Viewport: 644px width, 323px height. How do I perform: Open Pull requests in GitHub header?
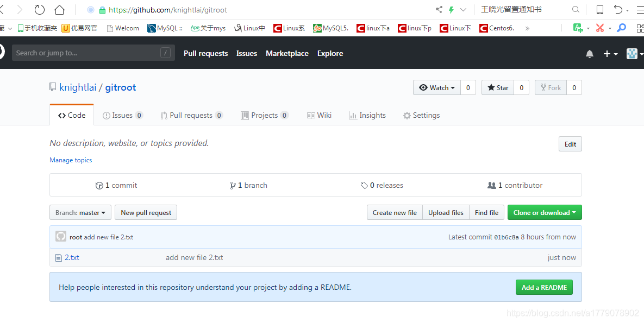[206, 53]
